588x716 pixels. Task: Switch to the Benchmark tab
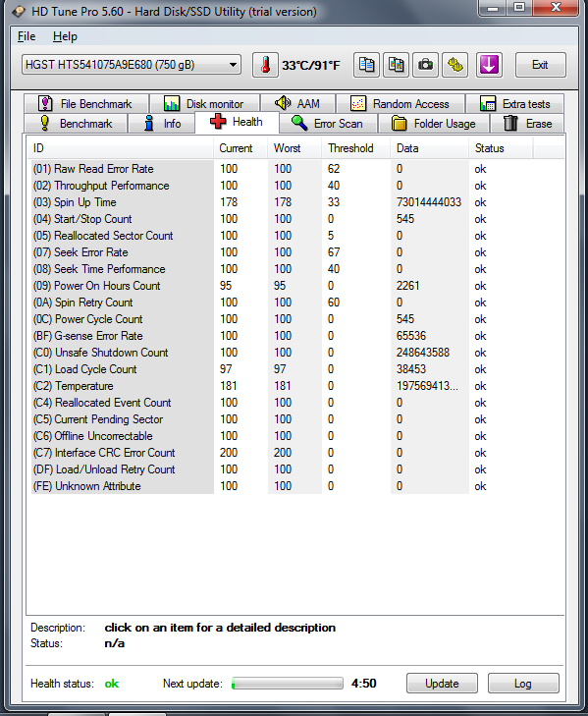coord(76,124)
